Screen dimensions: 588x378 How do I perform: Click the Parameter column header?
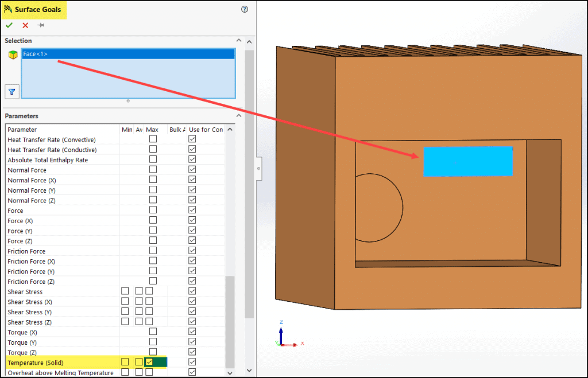point(63,130)
